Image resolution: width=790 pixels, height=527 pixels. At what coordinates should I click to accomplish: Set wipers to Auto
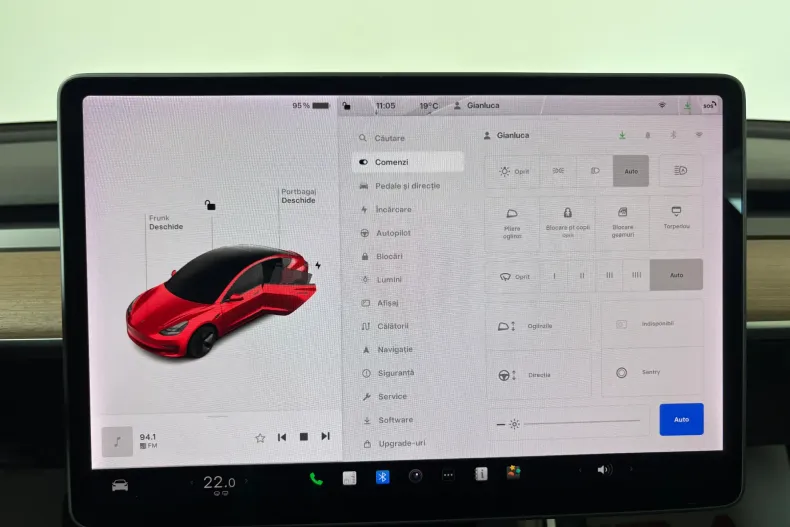tap(676, 275)
